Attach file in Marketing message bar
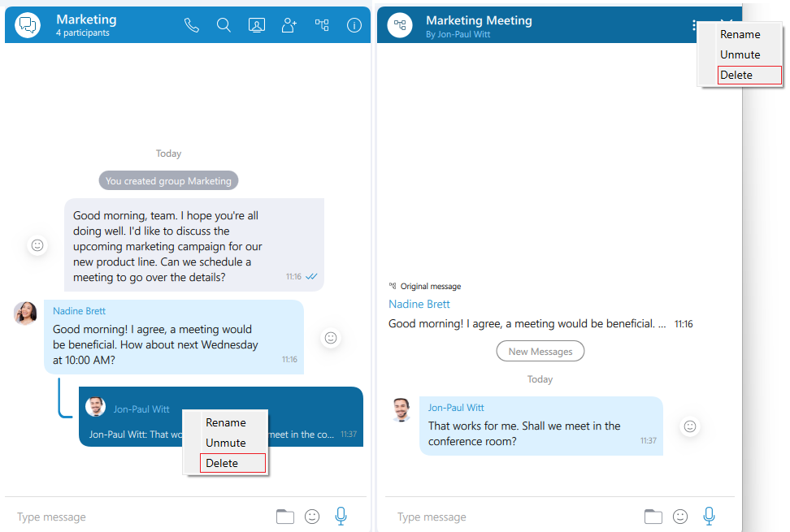790x532 pixels. click(x=285, y=517)
